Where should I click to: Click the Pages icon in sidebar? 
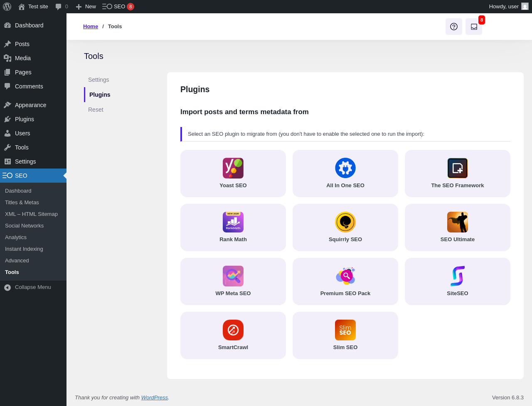pyautogui.click(x=7, y=72)
